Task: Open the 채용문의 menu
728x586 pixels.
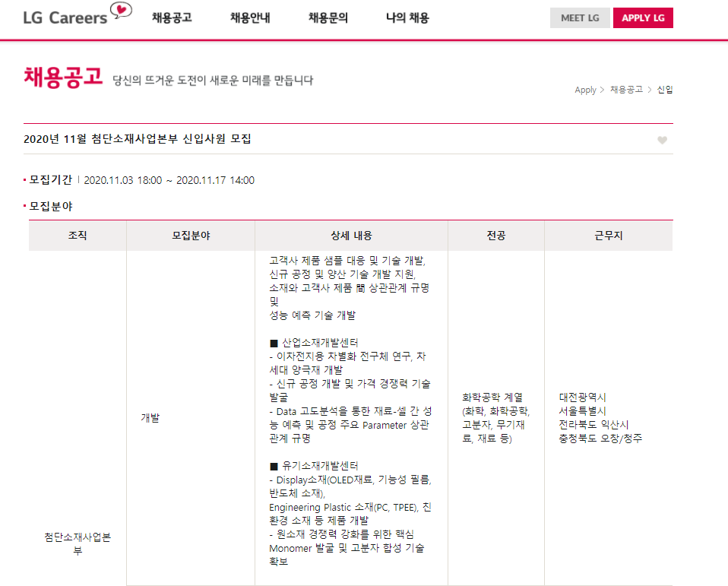Action: (328, 17)
